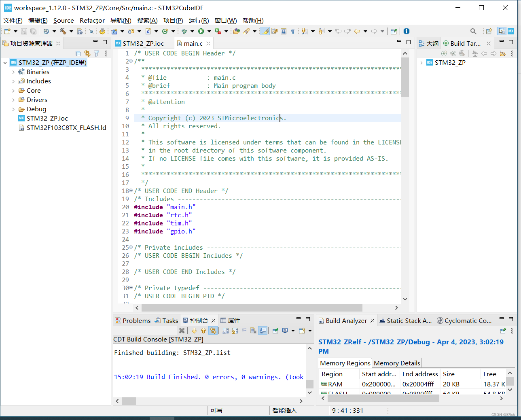Click the blue Information Center icon
Viewport: 521px width, 420px height.
(407, 31)
